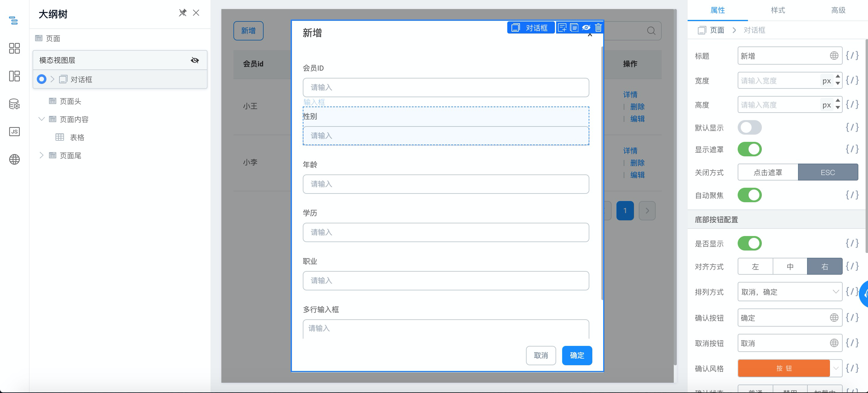Switch to the 高级 tab
868x393 pixels.
(x=838, y=10)
